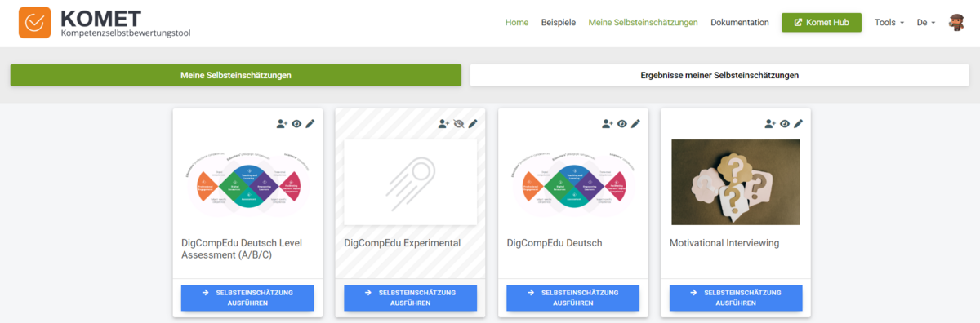Click pencil edit icon on Motivational Interviewing card

[x=799, y=124]
